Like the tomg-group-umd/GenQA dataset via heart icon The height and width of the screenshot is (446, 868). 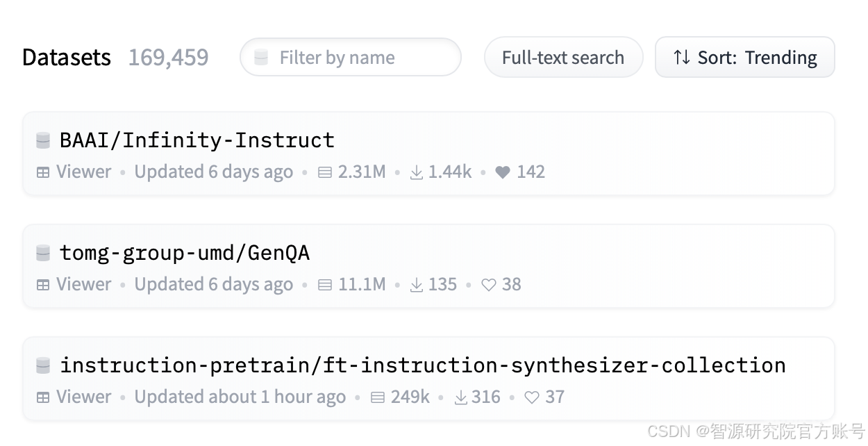coord(489,285)
